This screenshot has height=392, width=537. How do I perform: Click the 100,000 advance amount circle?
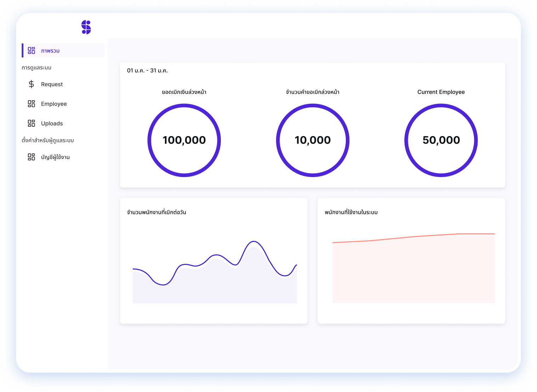(184, 140)
